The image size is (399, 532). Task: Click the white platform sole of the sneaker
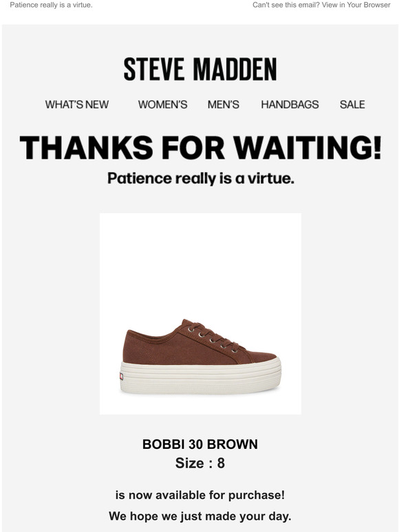(200, 377)
